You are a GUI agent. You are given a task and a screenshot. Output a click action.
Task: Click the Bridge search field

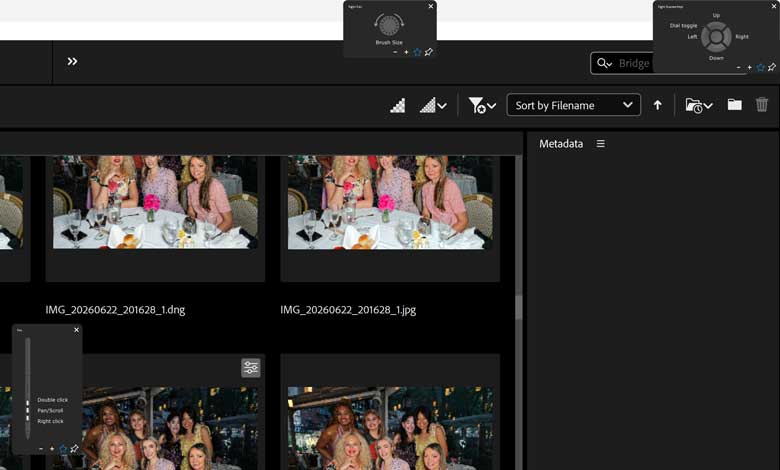634,63
